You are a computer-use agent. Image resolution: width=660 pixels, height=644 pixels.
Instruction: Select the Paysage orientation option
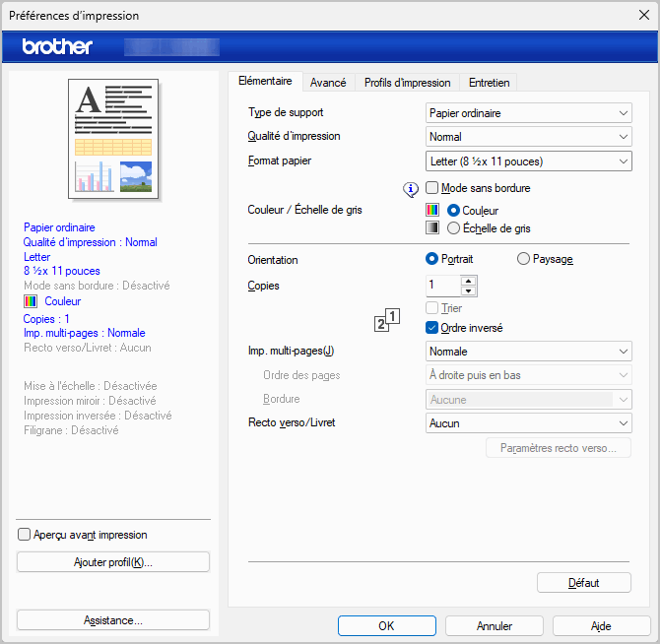click(523, 259)
